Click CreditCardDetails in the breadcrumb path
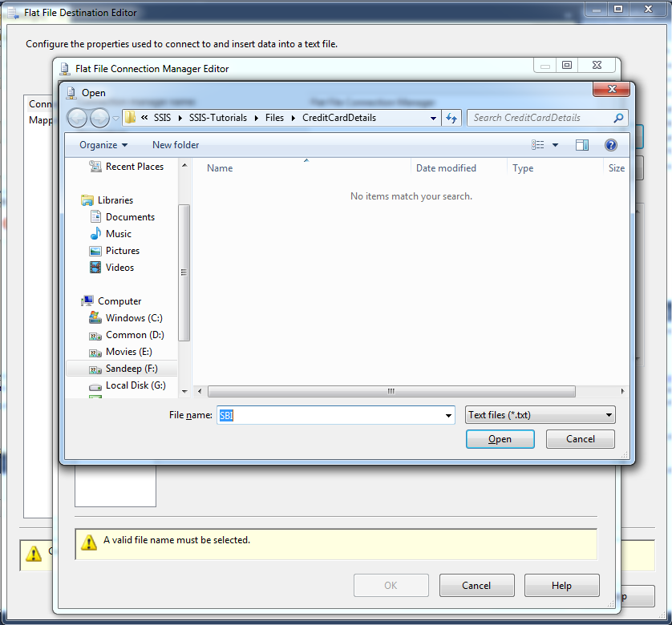The image size is (672, 625). tap(339, 118)
